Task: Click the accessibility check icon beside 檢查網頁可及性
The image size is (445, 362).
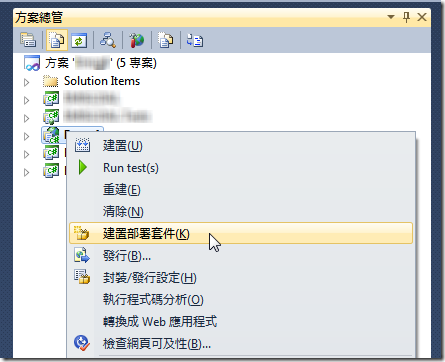Action: pyautogui.click(x=82, y=343)
